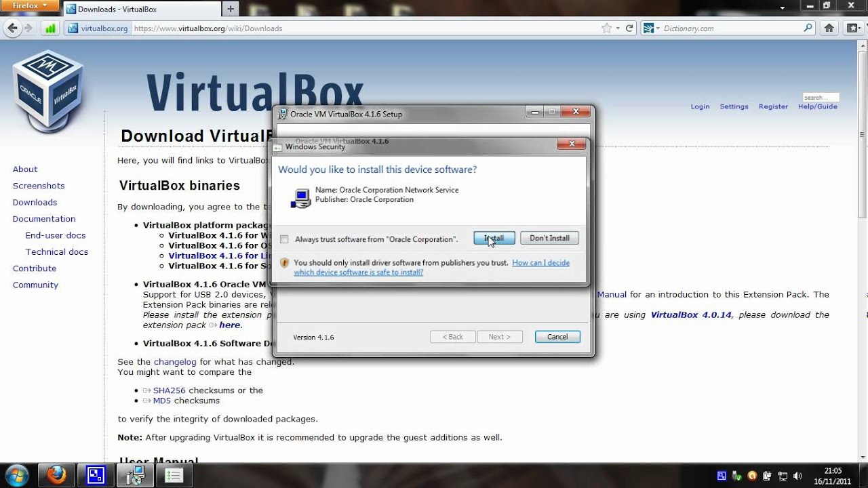
Task: Click the network tray icon
Action: tap(783, 476)
